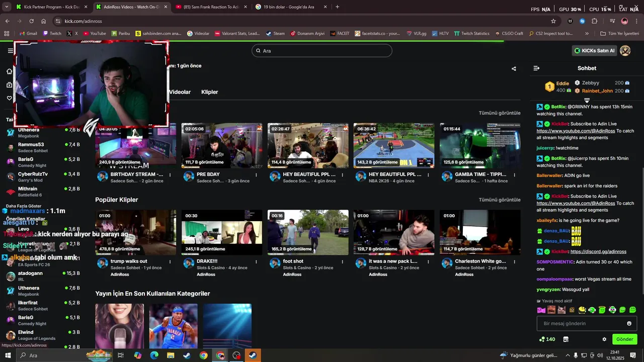
Task: Open atadogann channel in sidebar
Action: 42,276
